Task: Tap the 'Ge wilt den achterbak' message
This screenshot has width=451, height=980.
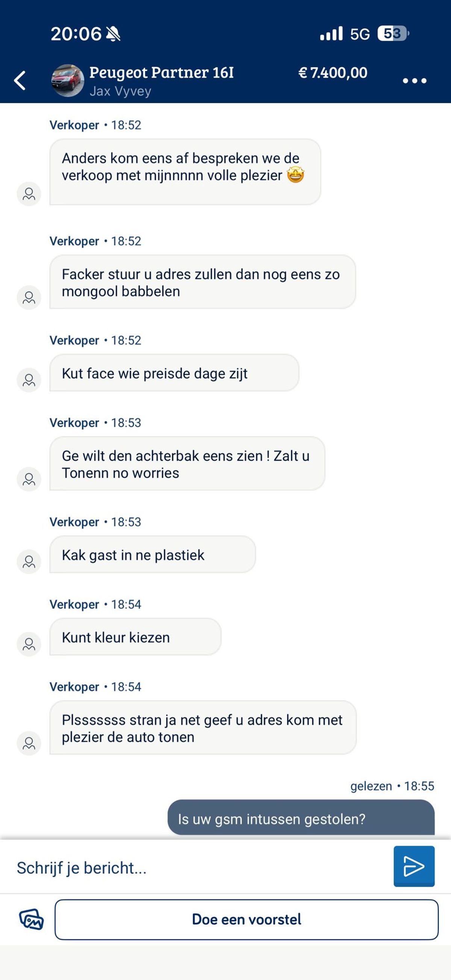Action: tap(187, 464)
